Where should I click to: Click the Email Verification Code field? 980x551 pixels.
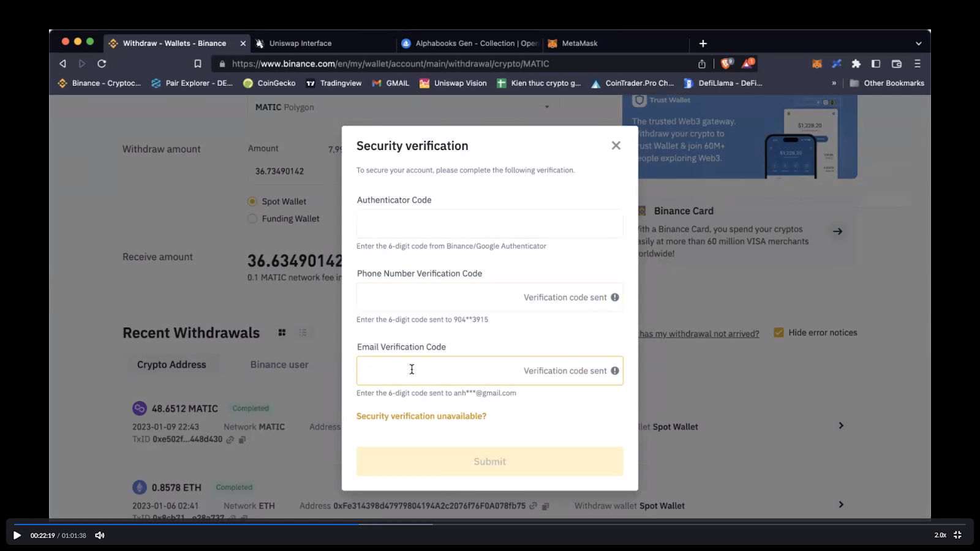click(490, 371)
